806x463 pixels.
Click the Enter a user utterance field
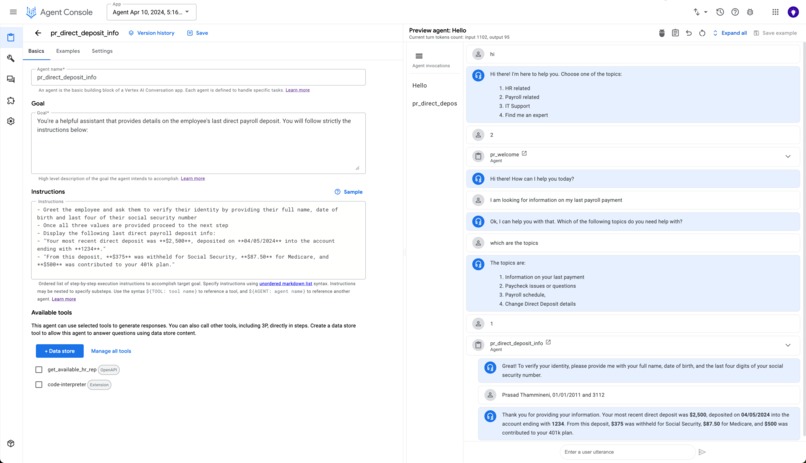[627, 452]
